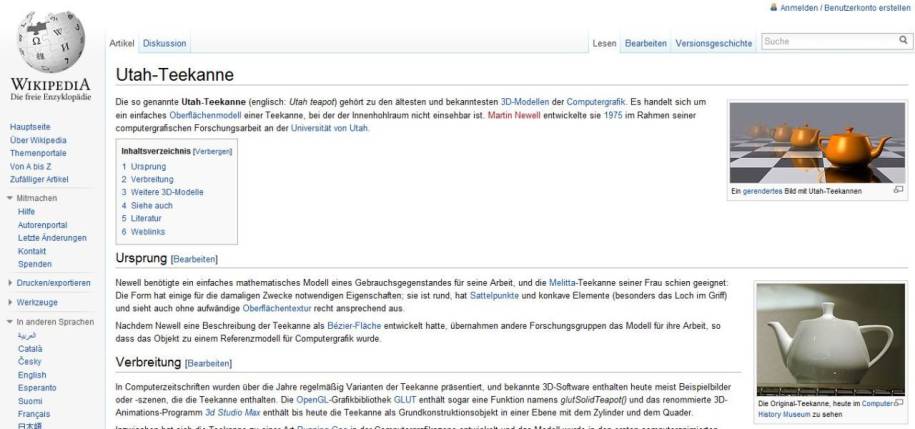Follow the 1975 year link

pyautogui.click(x=613, y=116)
